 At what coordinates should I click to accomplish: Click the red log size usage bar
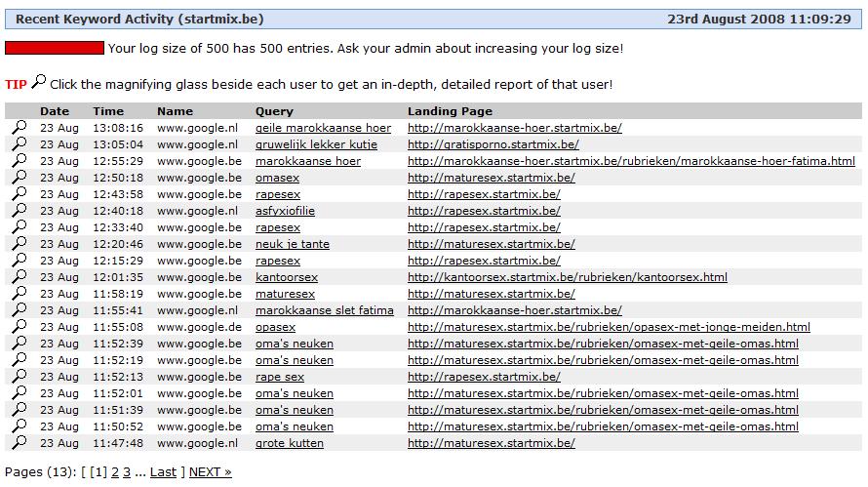55,48
